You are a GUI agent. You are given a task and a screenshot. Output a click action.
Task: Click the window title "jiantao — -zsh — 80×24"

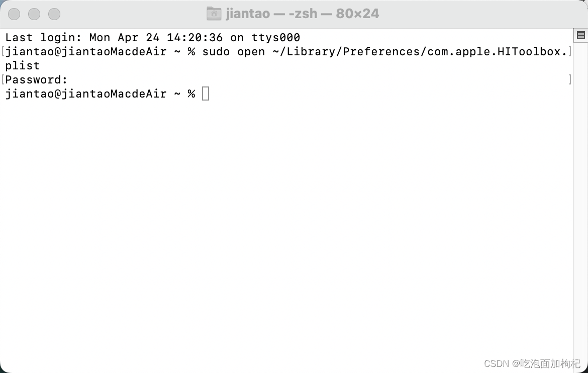(302, 14)
